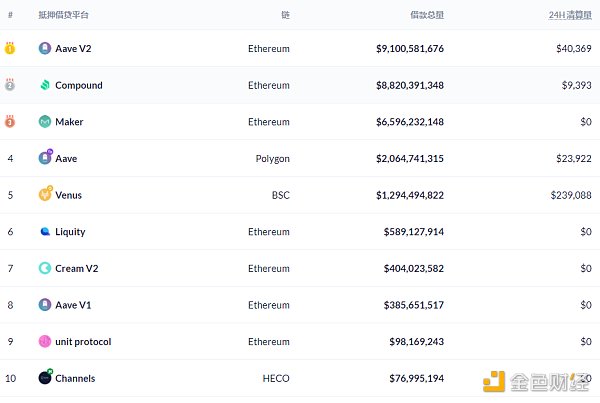Select Ethereum chain in Aave V1 row
Viewport: 600px width, 403px height.
269,305
